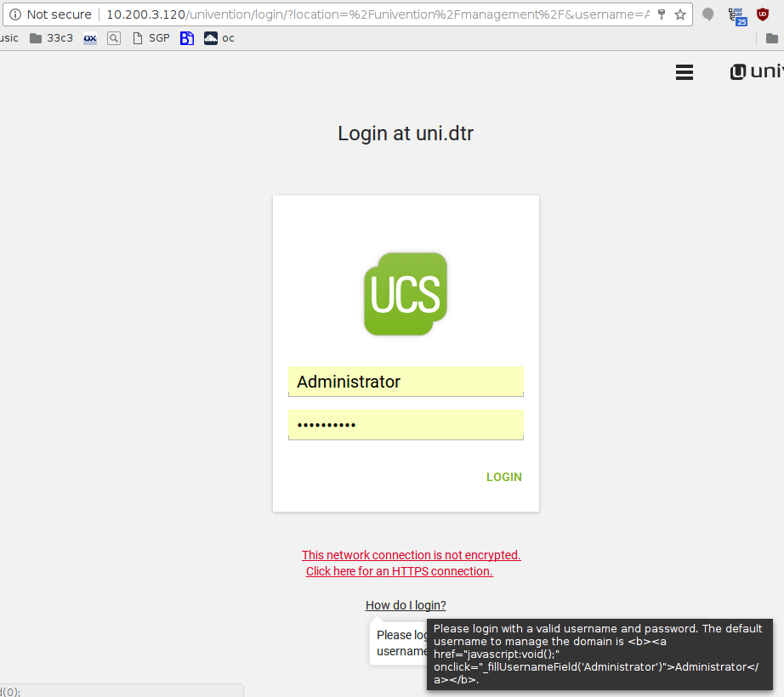
Task: Focus the password input field
Action: [406, 425]
